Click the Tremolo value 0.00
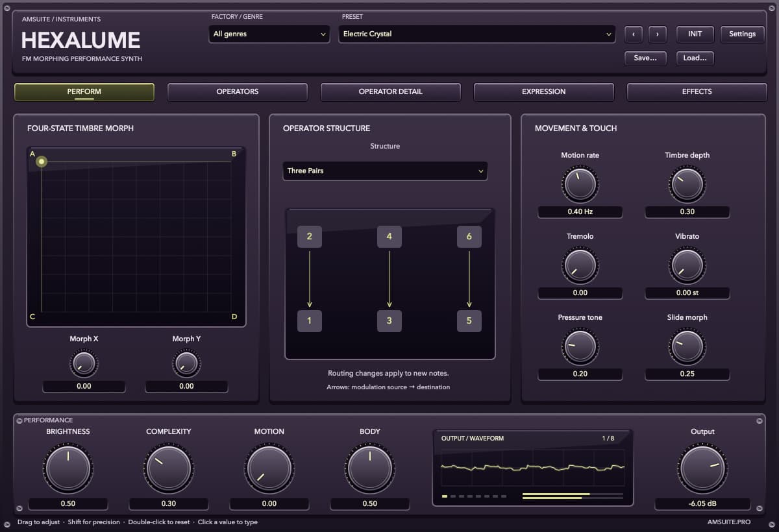This screenshot has width=779, height=532. click(x=580, y=293)
